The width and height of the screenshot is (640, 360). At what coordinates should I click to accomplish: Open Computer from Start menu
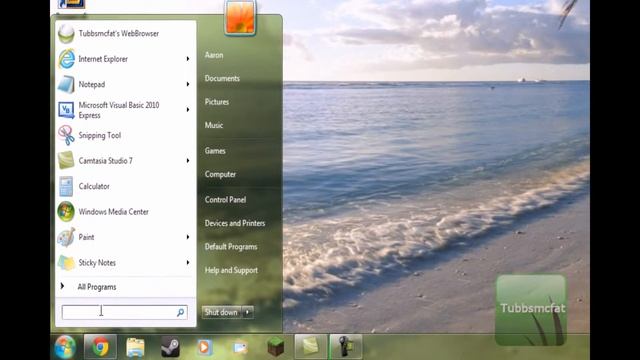pos(220,175)
